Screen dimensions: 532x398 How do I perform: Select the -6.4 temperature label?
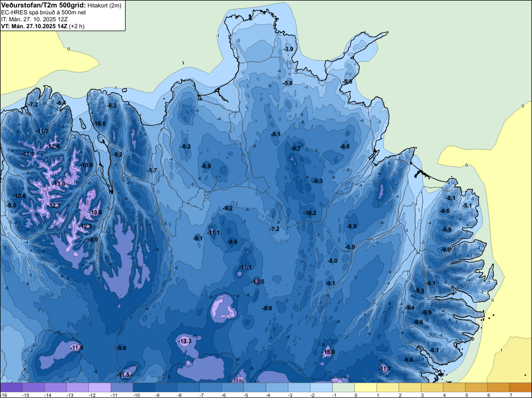pyautogui.click(x=61, y=103)
